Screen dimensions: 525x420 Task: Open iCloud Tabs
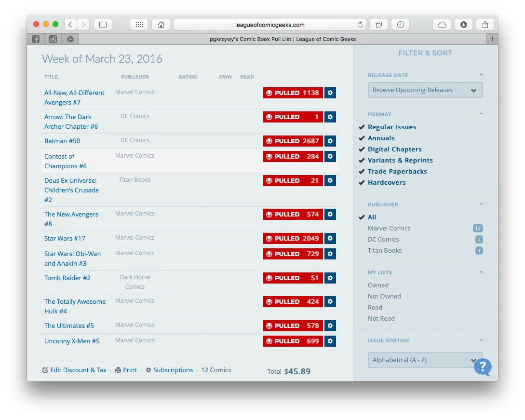click(x=442, y=25)
